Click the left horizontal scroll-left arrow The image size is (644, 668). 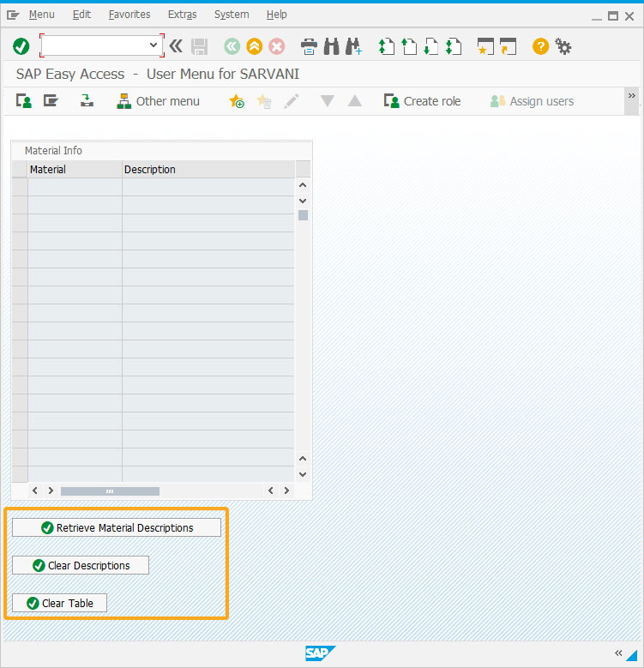tap(35, 490)
